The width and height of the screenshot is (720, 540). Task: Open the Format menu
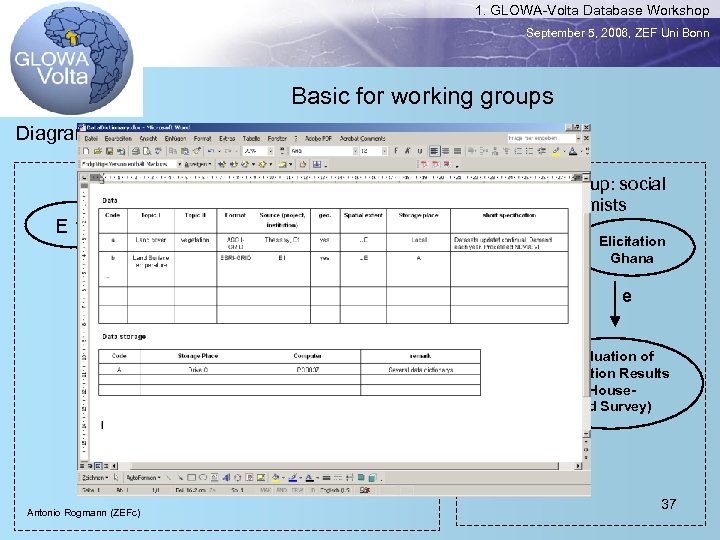tap(202, 138)
